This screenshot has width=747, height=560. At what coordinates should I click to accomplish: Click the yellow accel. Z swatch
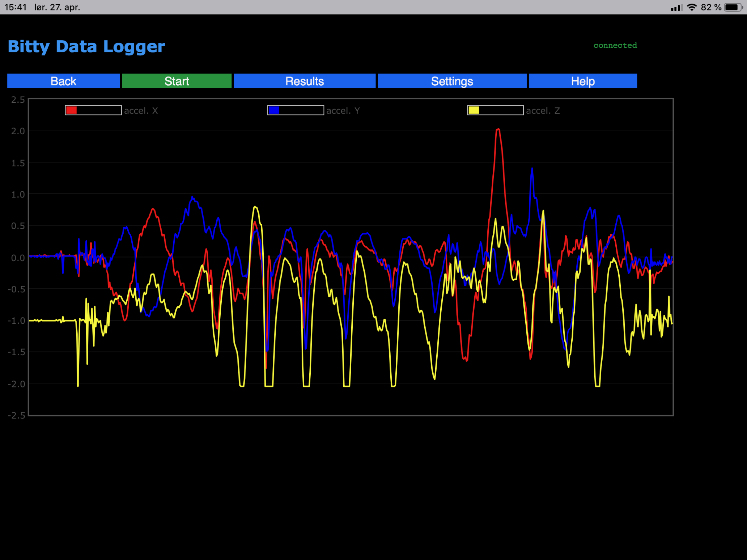point(474,110)
